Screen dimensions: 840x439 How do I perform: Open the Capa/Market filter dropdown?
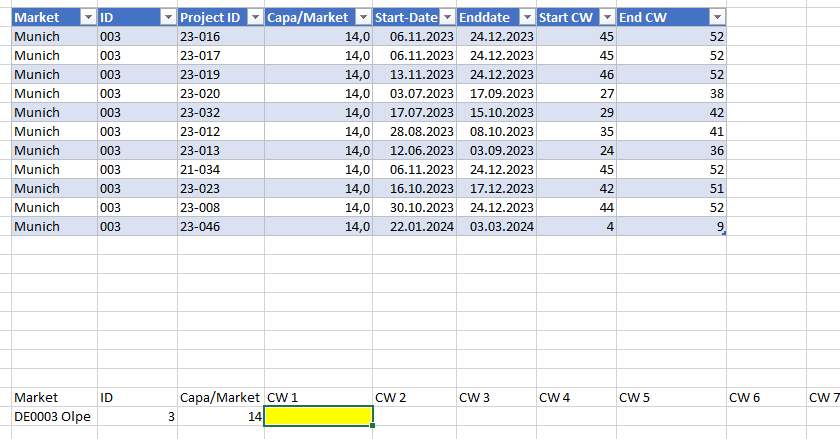364,18
